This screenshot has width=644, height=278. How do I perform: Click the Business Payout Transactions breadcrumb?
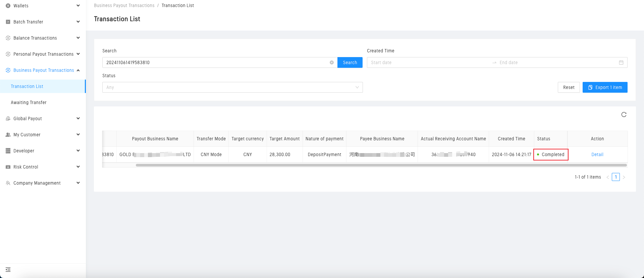(x=124, y=5)
